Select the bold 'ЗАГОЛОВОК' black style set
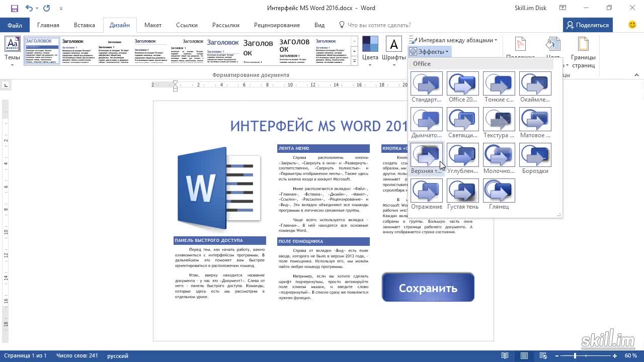The width and height of the screenshot is (644, 362). click(294, 50)
